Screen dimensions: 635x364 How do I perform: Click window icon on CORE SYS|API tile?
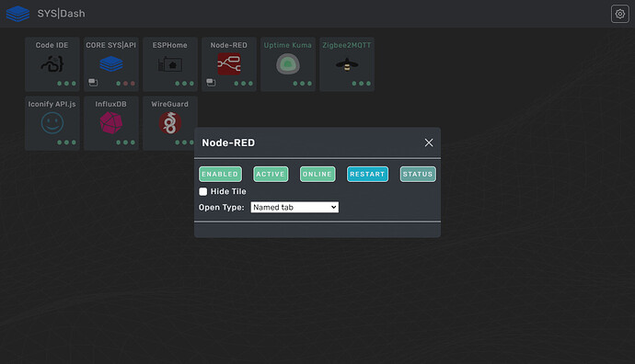tap(93, 83)
